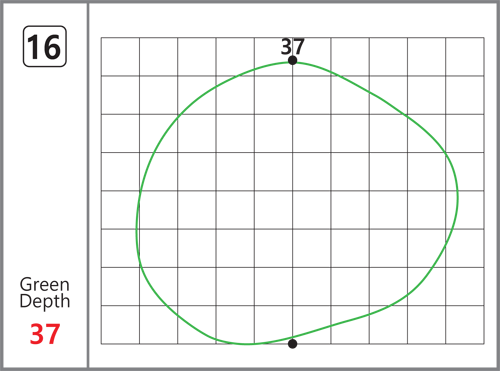Click the digit 3 above the top dot
The height and width of the screenshot is (371, 500).
[287, 46]
